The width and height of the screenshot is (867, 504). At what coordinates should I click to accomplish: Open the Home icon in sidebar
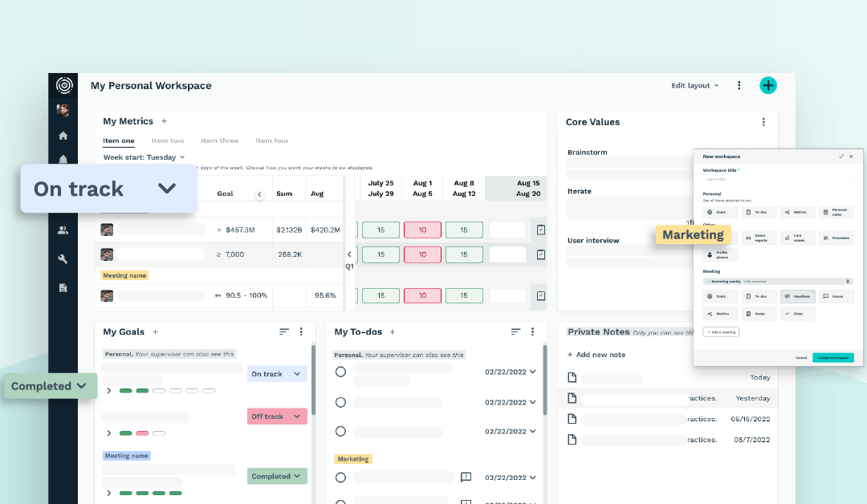(63, 136)
